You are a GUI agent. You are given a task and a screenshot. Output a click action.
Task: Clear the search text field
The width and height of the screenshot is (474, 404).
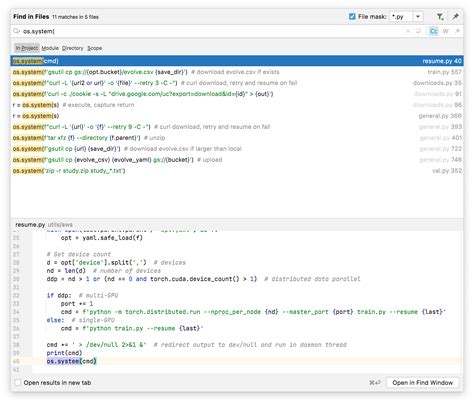(407, 31)
